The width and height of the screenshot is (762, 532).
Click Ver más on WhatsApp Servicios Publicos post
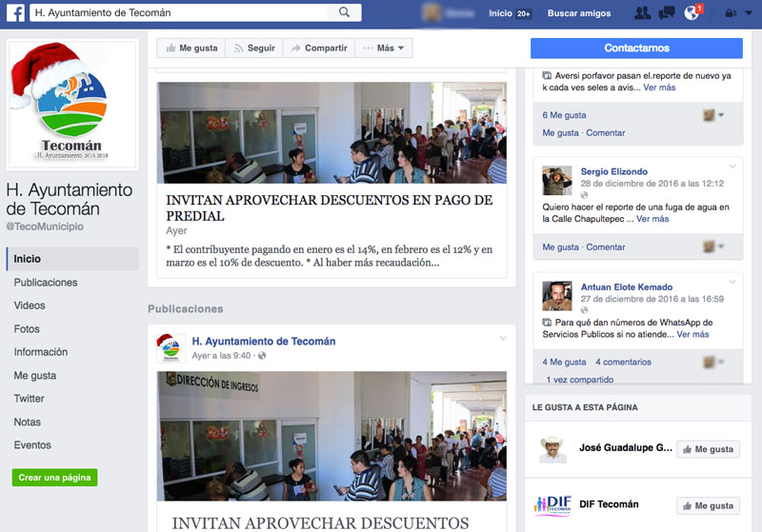[x=692, y=334]
